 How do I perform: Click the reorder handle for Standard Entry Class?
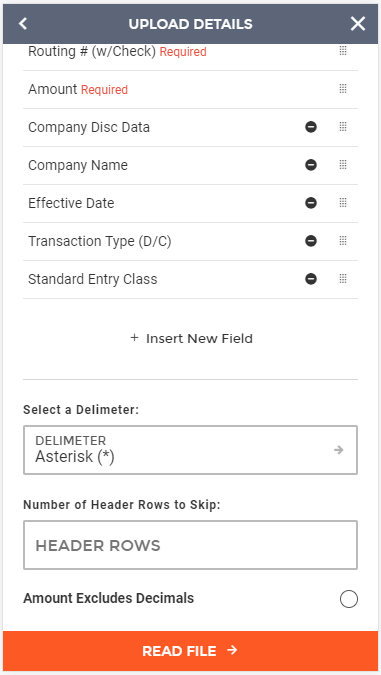click(x=343, y=279)
